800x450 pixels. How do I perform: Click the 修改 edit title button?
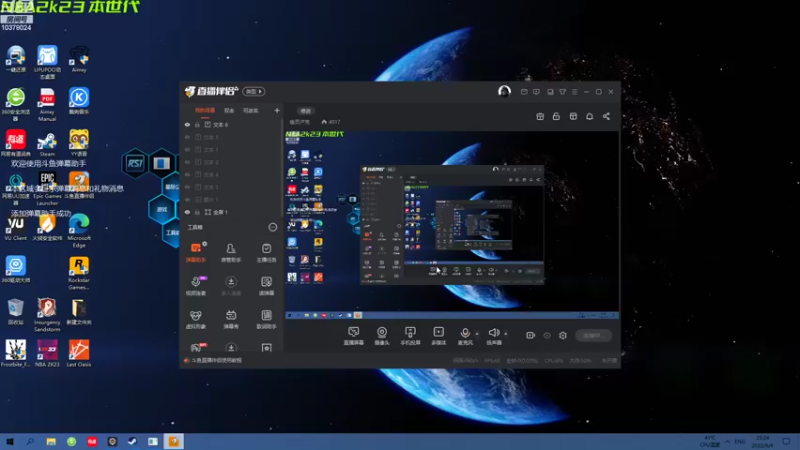coord(305,111)
